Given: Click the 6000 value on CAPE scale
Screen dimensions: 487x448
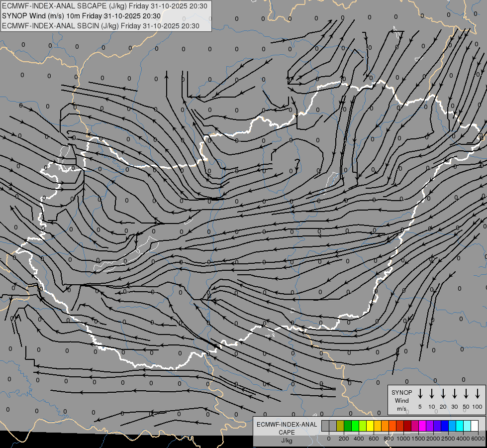Looking at the screenshot, I should point(478,439).
